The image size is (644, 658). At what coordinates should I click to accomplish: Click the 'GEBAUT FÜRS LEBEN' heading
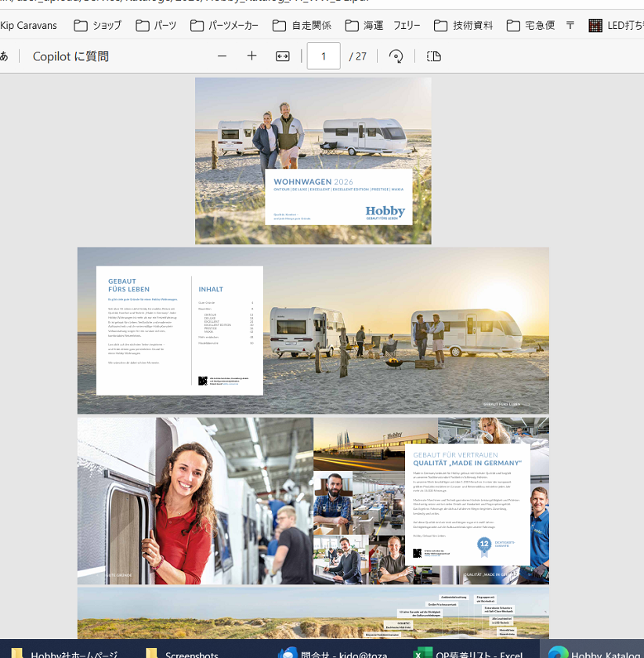click(128, 285)
